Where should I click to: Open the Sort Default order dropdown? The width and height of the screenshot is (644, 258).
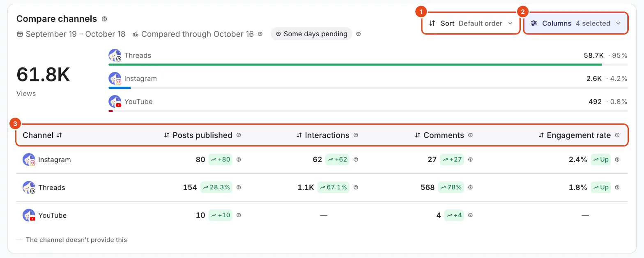[x=471, y=23]
